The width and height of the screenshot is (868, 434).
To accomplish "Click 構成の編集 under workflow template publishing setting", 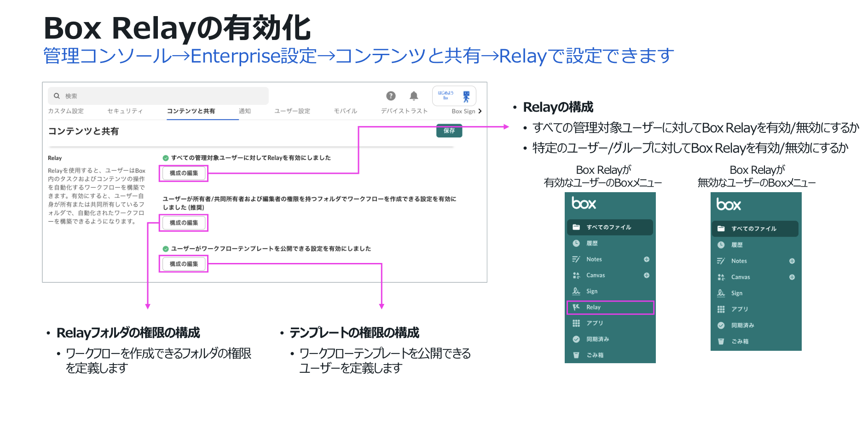I will pyautogui.click(x=184, y=264).
